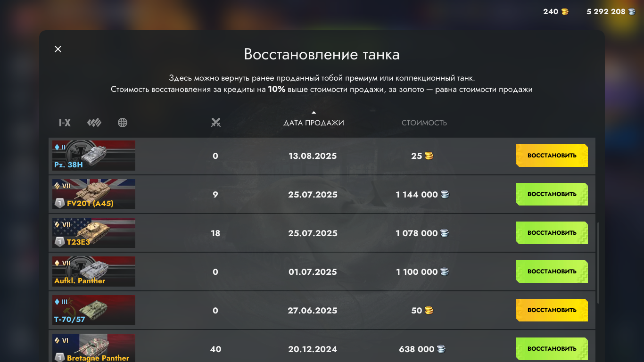Open the T-70/57 tank thumbnail
The width and height of the screenshot is (644, 362).
94,310
